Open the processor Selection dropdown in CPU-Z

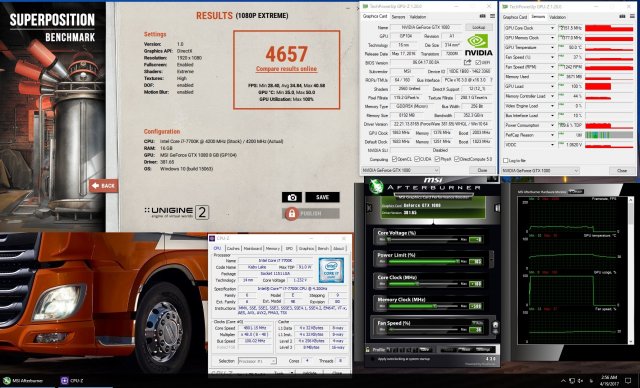point(257,361)
